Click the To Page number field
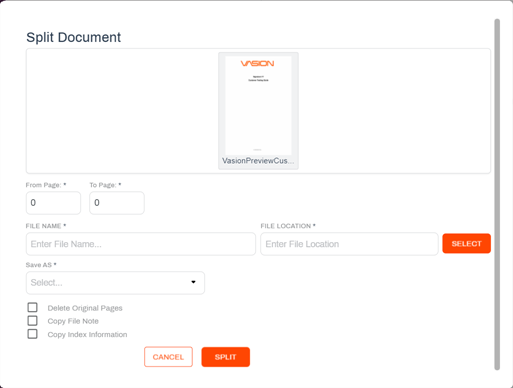513x388 pixels. [117, 203]
